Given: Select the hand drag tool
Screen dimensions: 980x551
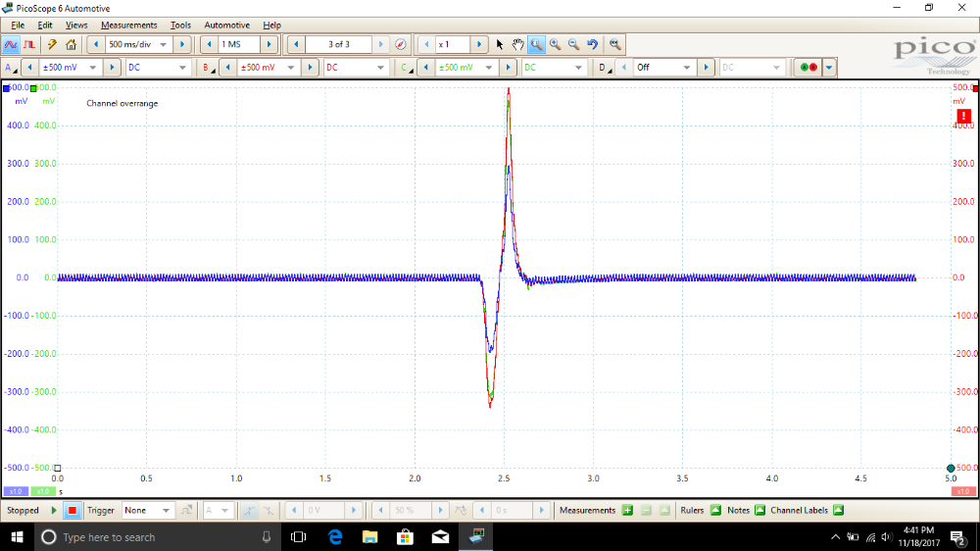Looking at the screenshot, I should (517, 44).
